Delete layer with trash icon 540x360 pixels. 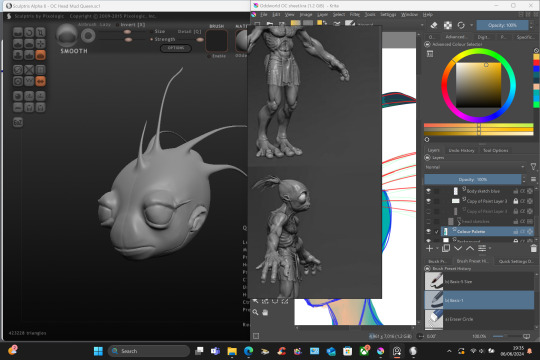[533, 248]
